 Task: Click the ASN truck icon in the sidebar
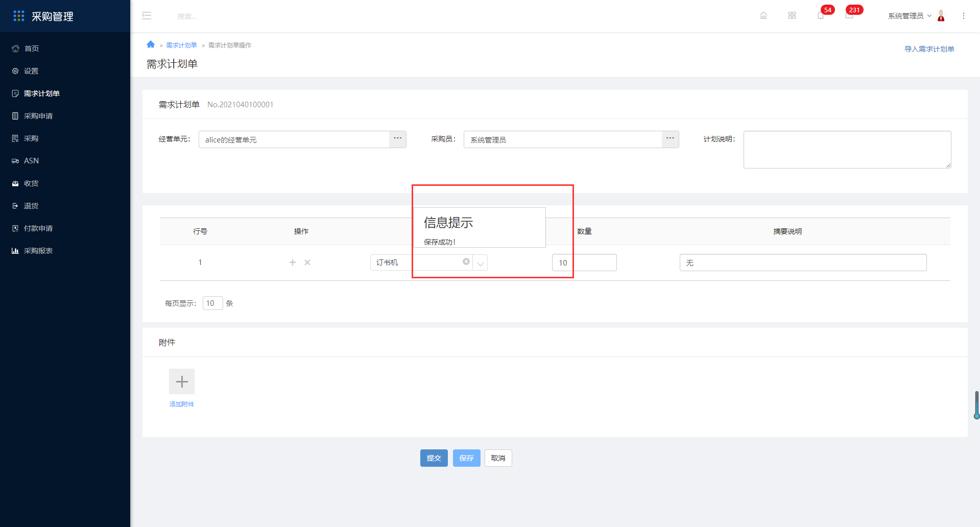[x=15, y=161]
